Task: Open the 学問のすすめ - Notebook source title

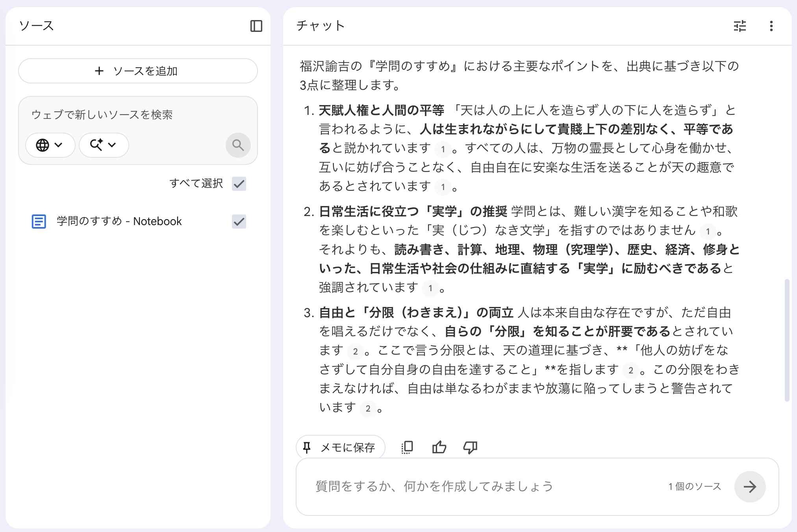Action: point(119,222)
